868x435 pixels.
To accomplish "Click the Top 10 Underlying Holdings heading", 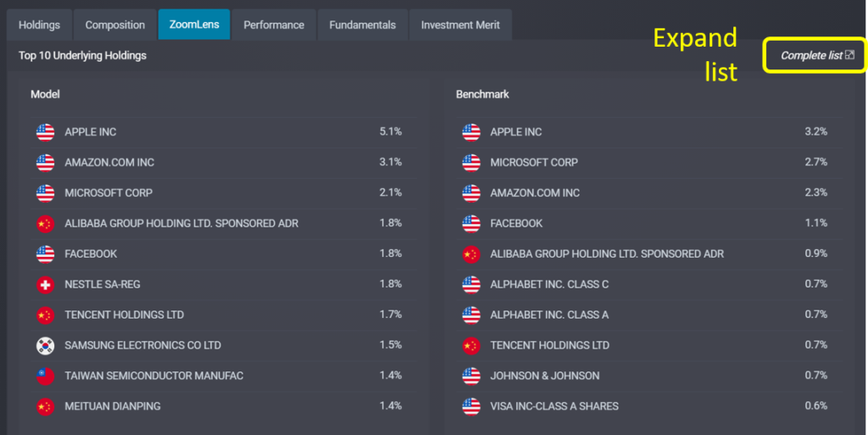I will 82,55.
